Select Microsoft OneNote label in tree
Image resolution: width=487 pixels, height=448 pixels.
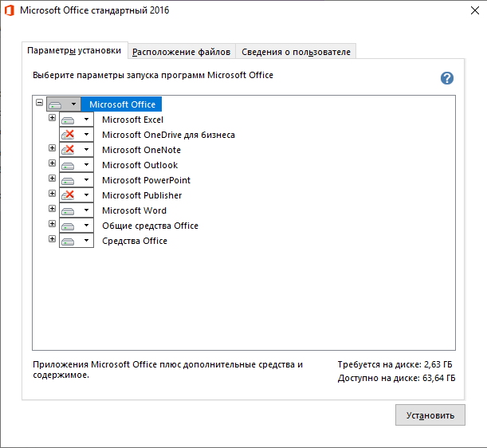coord(141,150)
